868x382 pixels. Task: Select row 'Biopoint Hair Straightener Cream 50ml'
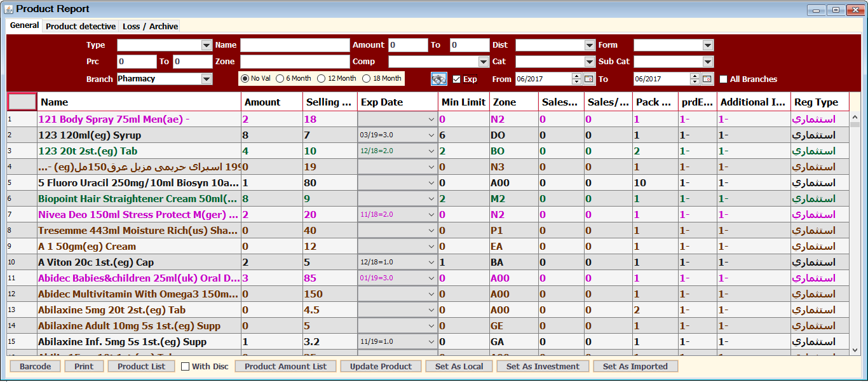[428, 199]
